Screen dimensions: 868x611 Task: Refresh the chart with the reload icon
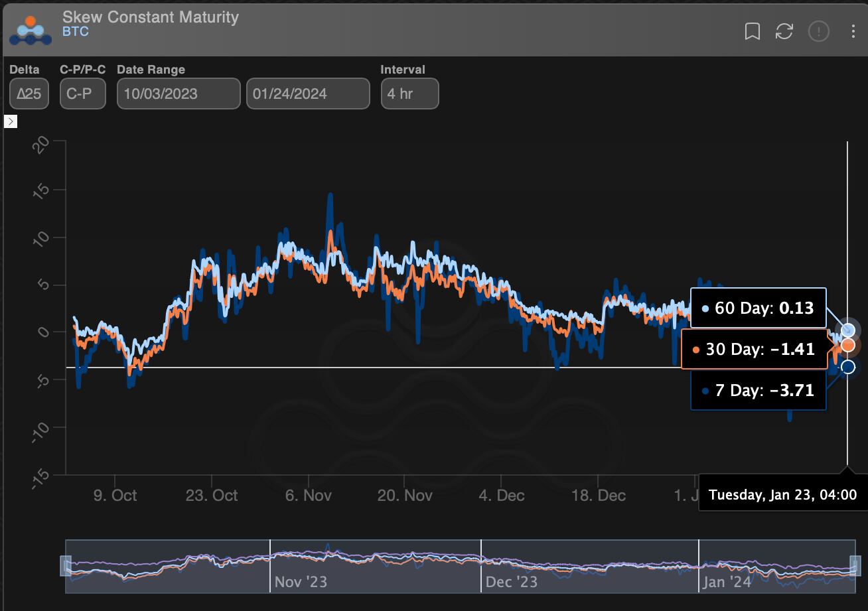pyautogui.click(x=784, y=31)
